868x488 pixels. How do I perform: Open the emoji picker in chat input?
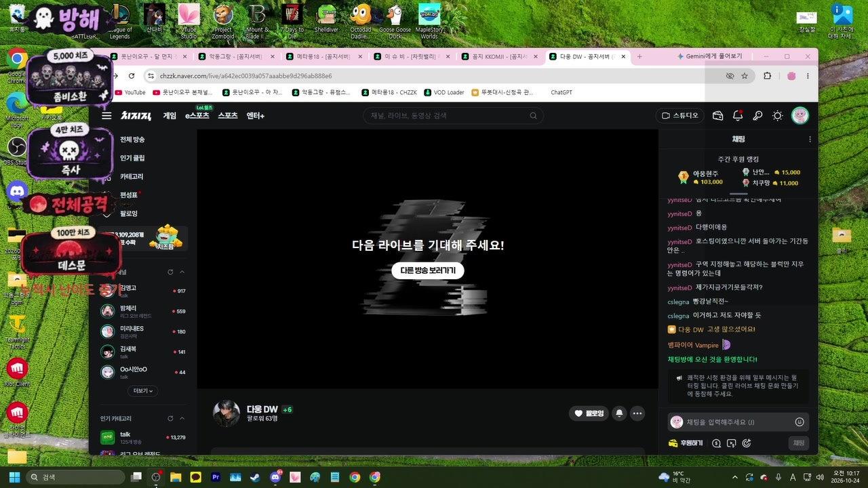click(x=800, y=422)
